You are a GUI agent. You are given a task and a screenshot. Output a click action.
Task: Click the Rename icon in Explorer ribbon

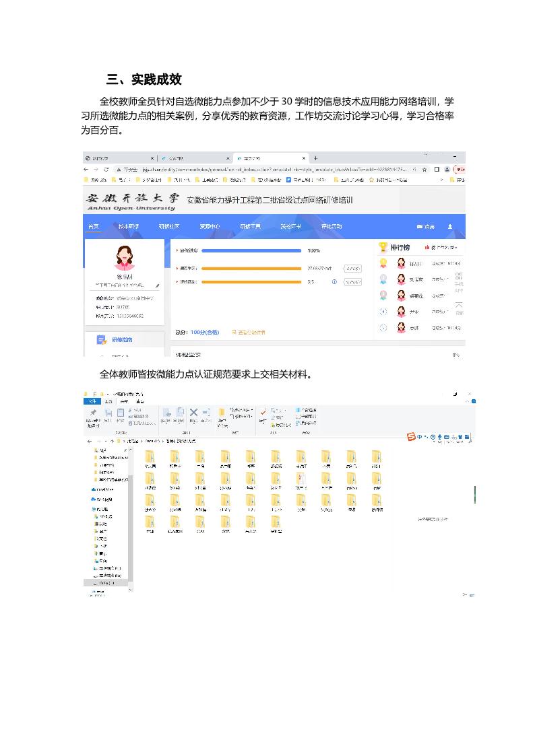click(206, 413)
